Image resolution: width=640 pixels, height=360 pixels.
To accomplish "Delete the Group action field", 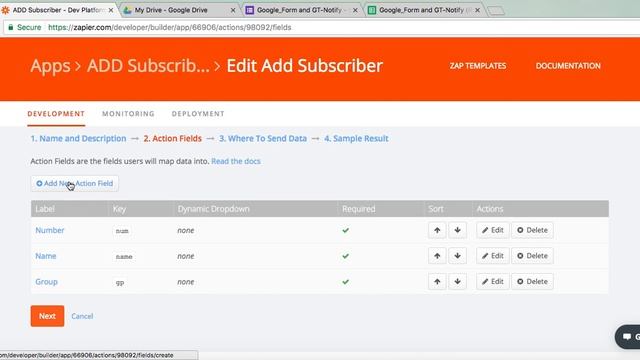I will click(532, 282).
